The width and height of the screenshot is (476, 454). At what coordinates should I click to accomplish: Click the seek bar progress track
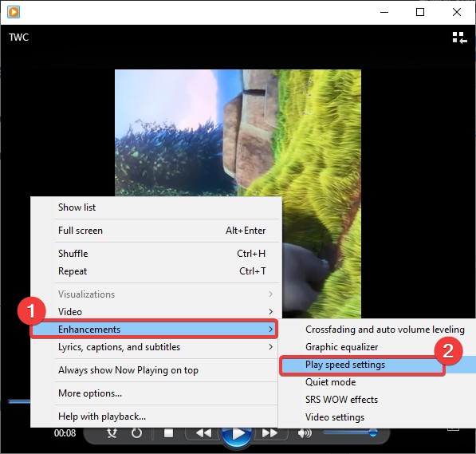point(19,401)
